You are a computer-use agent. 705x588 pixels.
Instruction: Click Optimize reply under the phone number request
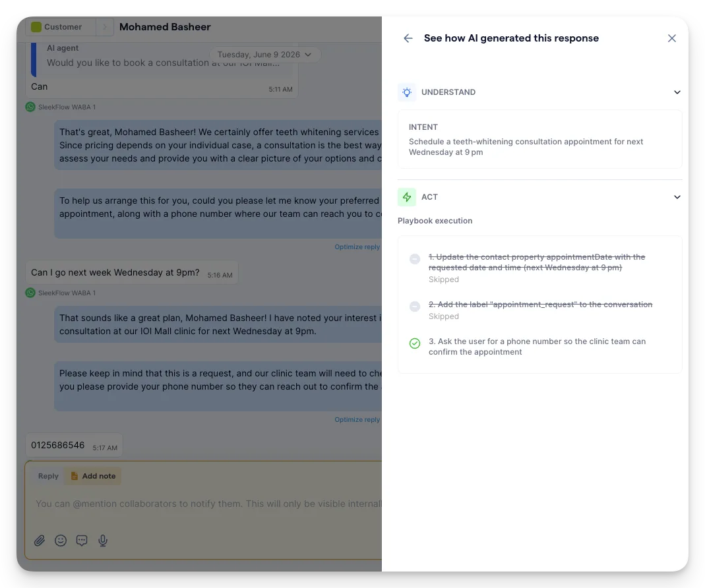click(x=357, y=419)
